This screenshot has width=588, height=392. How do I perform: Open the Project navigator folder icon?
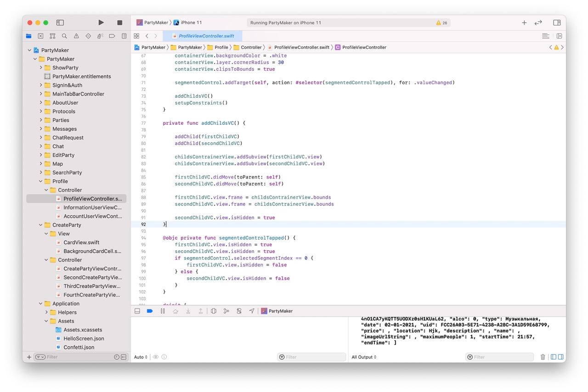(x=29, y=36)
